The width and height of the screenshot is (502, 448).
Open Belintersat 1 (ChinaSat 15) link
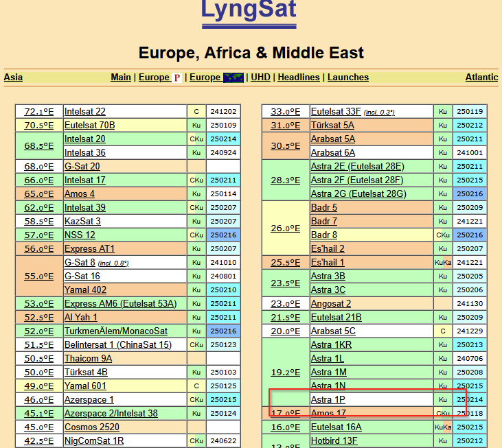tap(118, 345)
